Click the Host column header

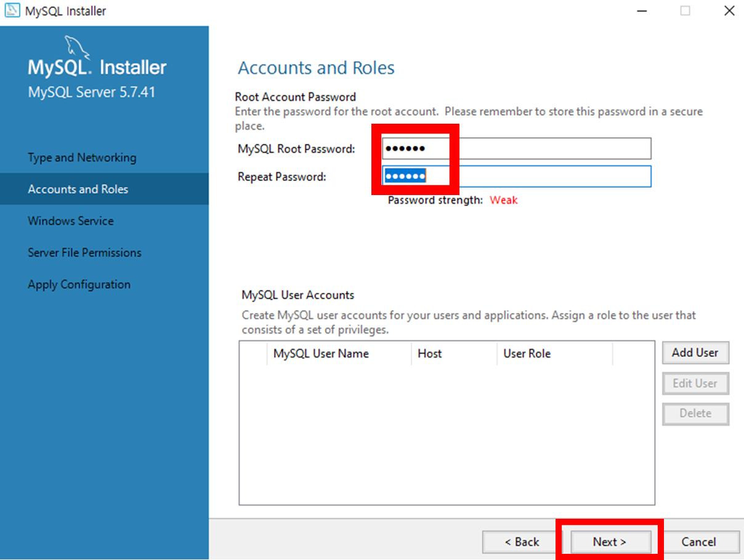[454, 354]
